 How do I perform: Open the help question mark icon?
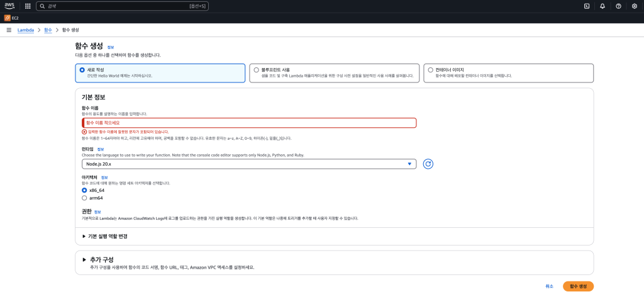618,6
